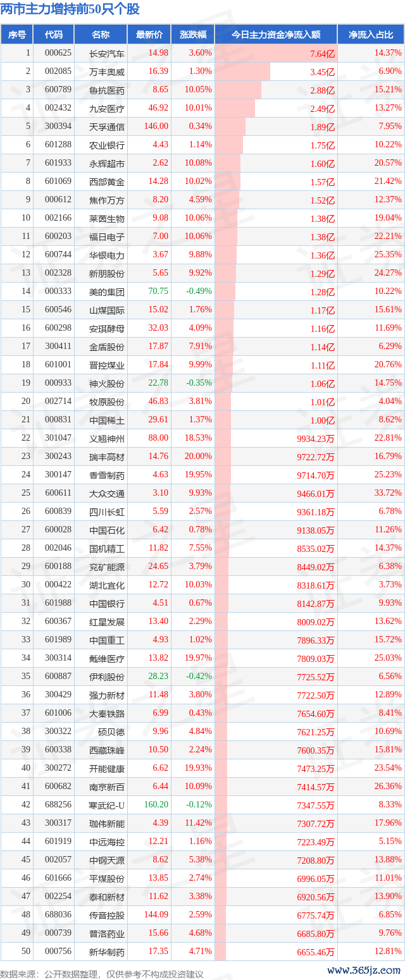Click the 7.64亿 net inflow bar
The width and height of the screenshot is (405, 980).
coord(277,53)
